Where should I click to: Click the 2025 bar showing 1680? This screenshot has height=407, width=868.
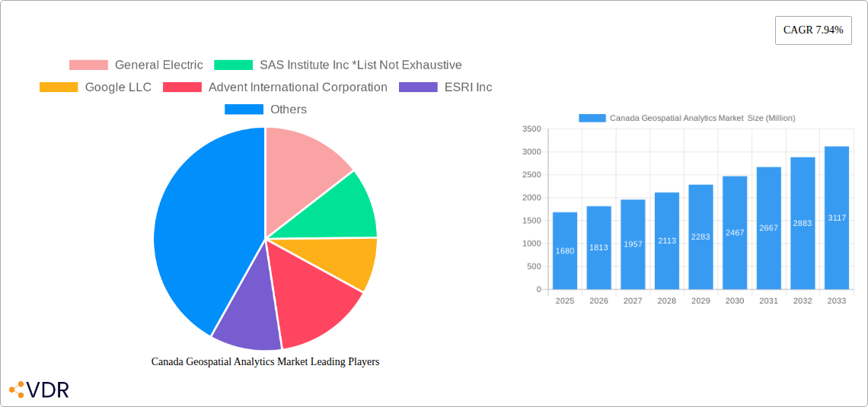565,250
